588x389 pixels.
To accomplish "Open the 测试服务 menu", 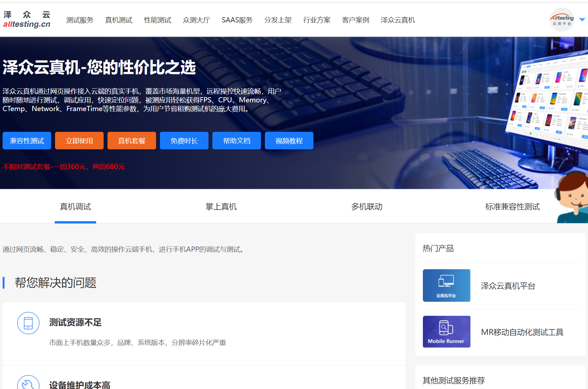I will click(x=80, y=20).
